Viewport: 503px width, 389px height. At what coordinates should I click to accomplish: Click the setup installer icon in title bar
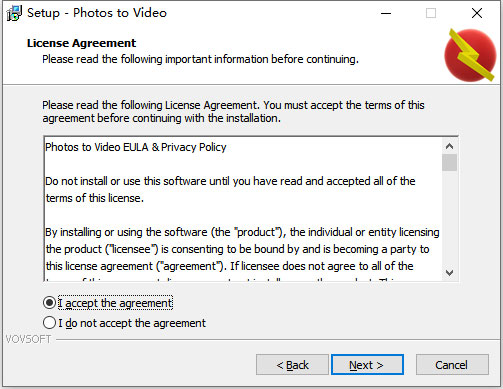tap(14, 13)
